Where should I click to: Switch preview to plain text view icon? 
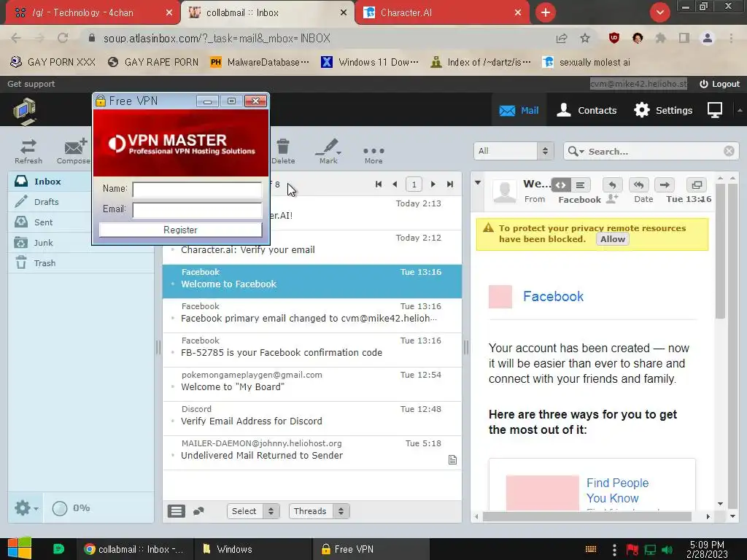(x=580, y=184)
